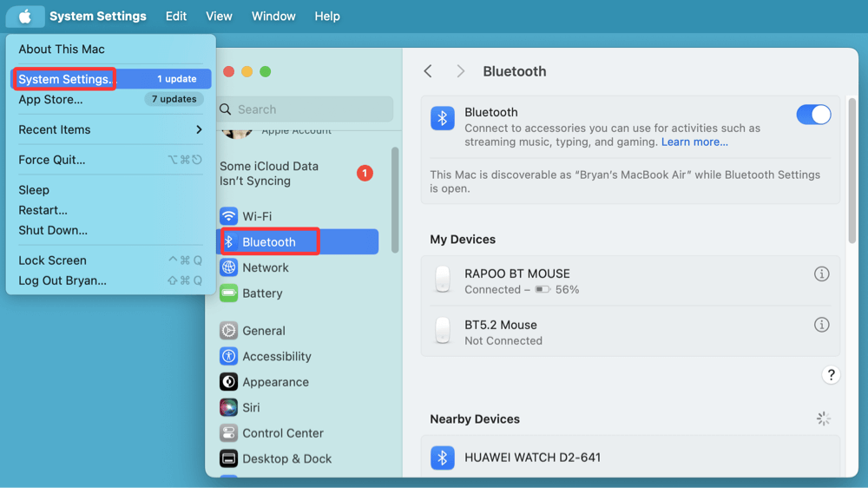Image resolution: width=868 pixels, height=488 pixels.
Task: Turn off the Bluetooth toggle switch
Action: click(x=813, y=115)
